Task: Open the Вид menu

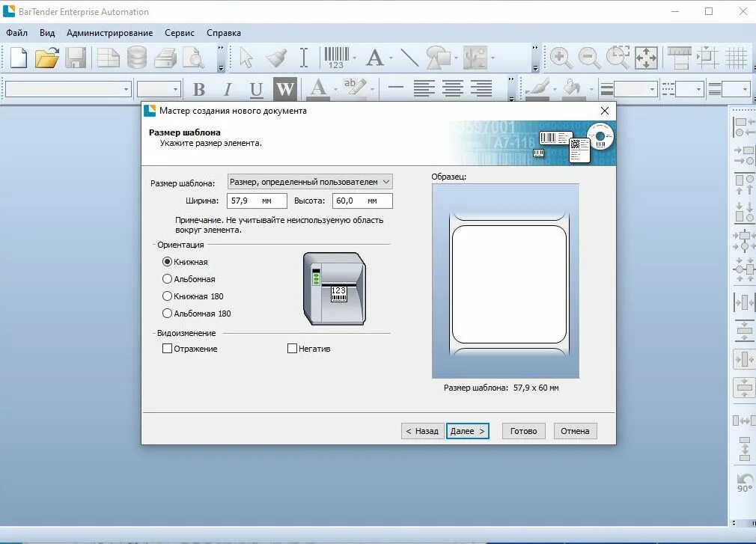Action: 47,33
